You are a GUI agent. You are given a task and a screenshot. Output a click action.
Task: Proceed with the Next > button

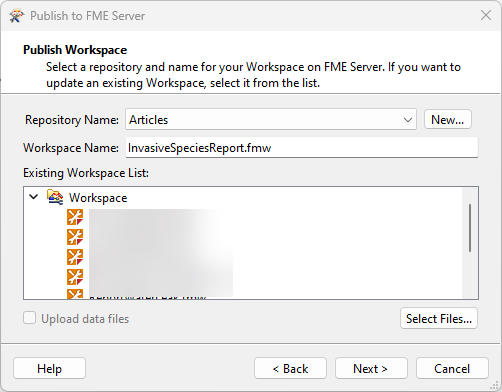tap(371, 368)
